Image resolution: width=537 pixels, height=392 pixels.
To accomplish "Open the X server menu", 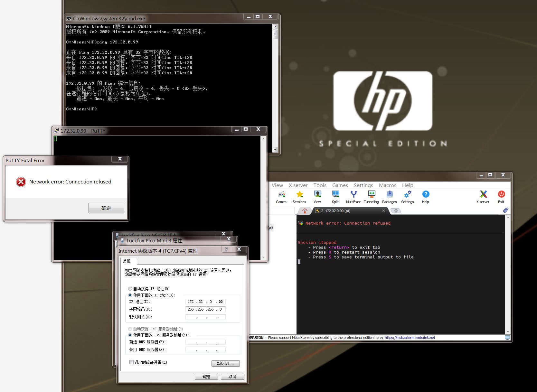I will pos(298,185).
